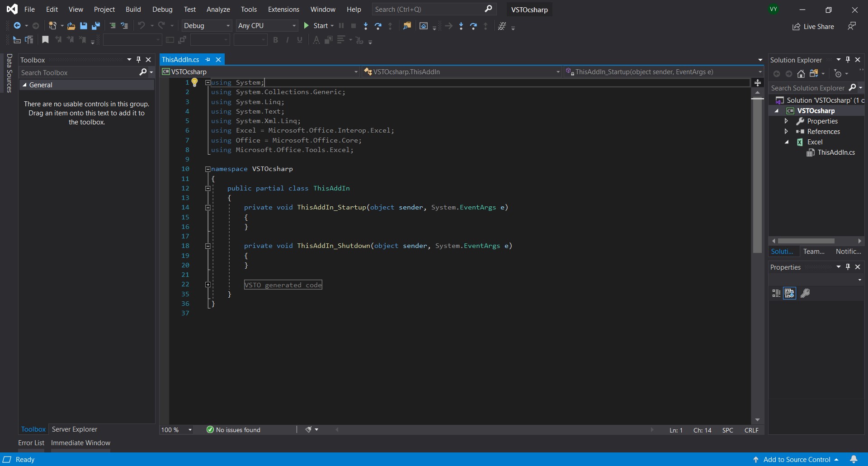Click the editor split window handle
868x466 pixels.
[x=758, y=82]
